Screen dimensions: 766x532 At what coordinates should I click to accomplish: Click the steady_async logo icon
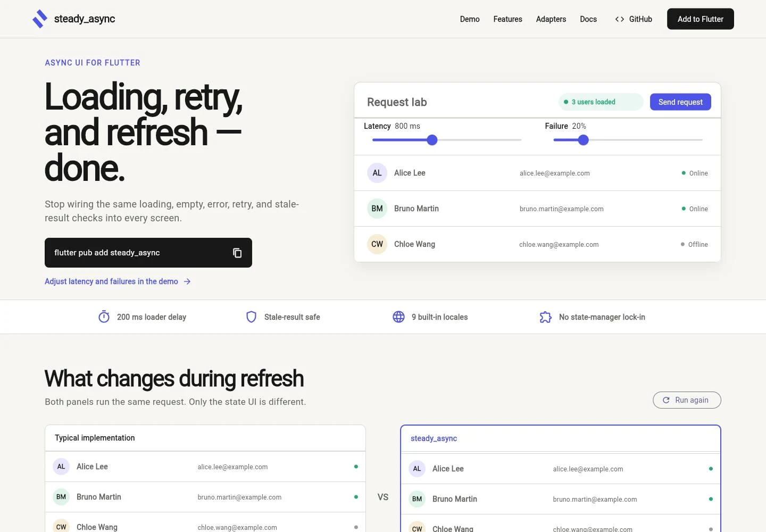point(40,19)
